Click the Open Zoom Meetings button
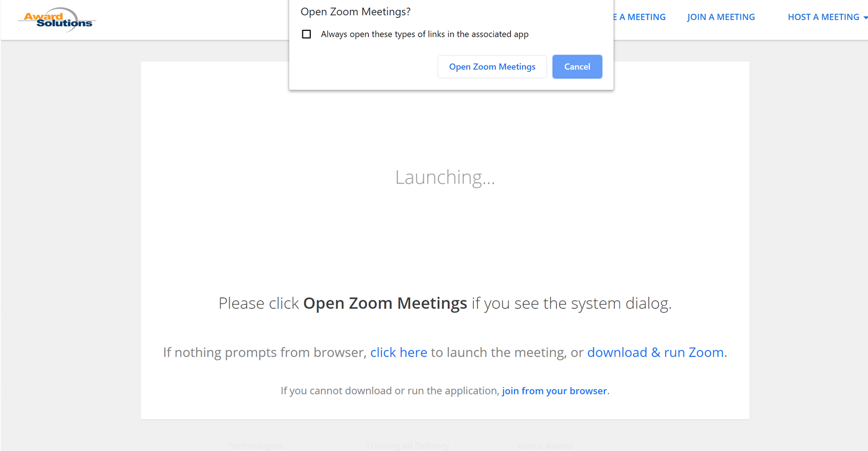Screen dimensions: 868x451 (492, 67)
